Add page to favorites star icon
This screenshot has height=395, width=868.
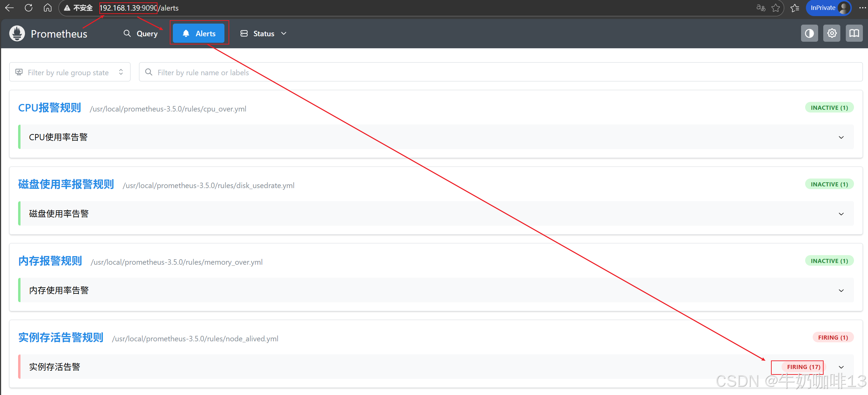[x=776, y=8]
